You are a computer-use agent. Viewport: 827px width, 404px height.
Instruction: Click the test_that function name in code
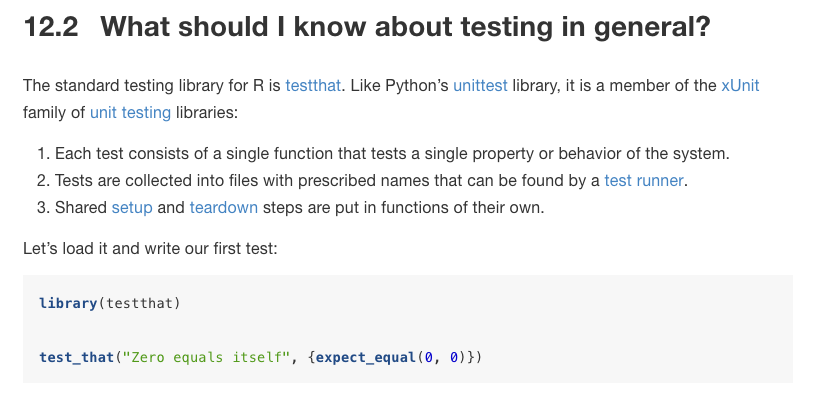pos(76,357)
